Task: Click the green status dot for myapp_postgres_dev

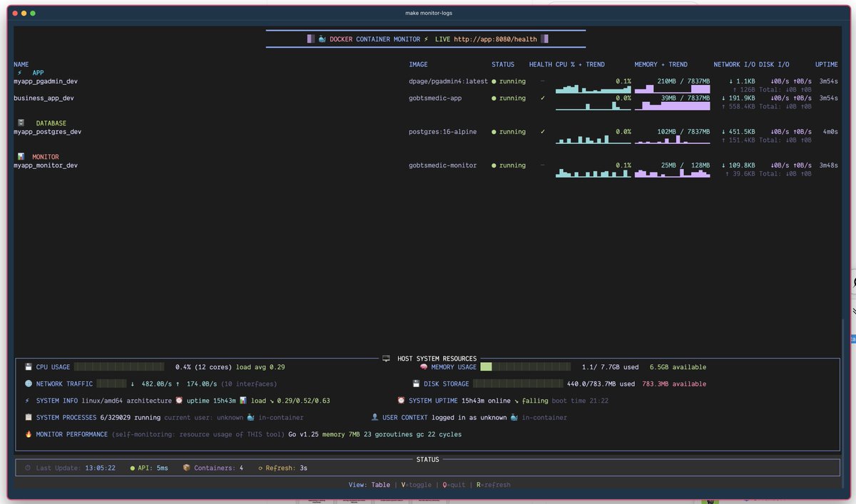Action: (494, 132)
